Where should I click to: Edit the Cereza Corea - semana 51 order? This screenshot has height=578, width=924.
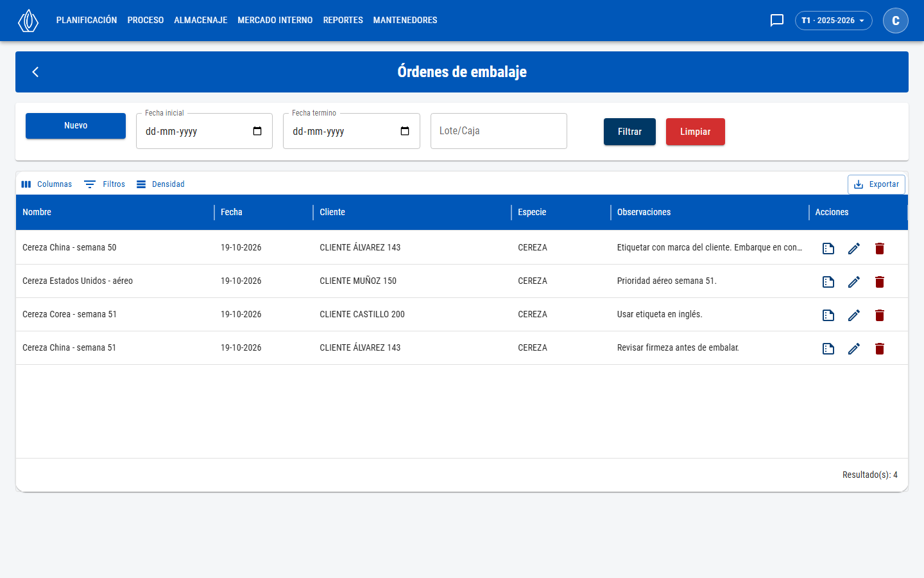click(854, 315)
